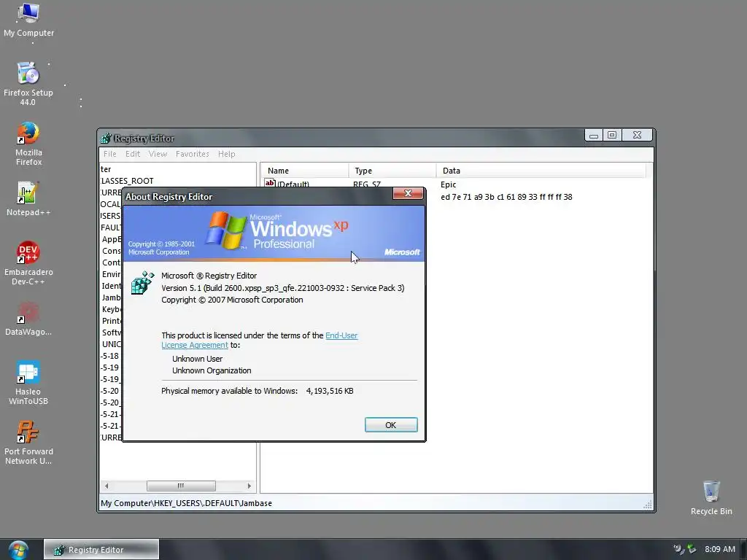Launch Embarcadero Dev-C++ shortcut
The width and height of the screenshot is (747, 560).
click(x=28, y=262)
